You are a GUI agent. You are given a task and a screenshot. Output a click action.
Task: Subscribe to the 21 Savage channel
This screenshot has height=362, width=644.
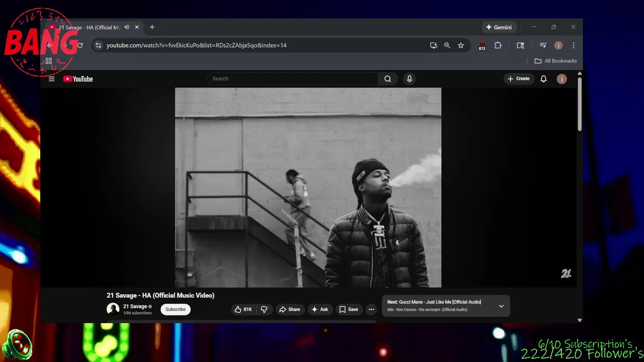176,310
